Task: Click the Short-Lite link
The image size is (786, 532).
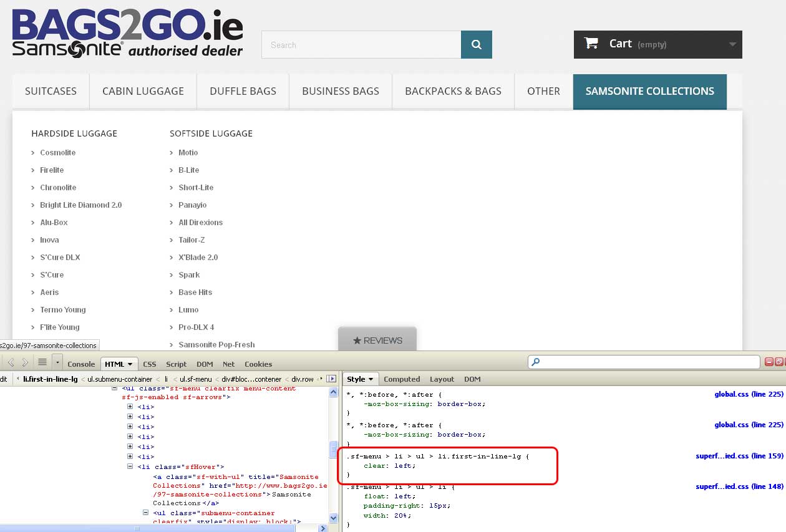Action: point(196,187)
